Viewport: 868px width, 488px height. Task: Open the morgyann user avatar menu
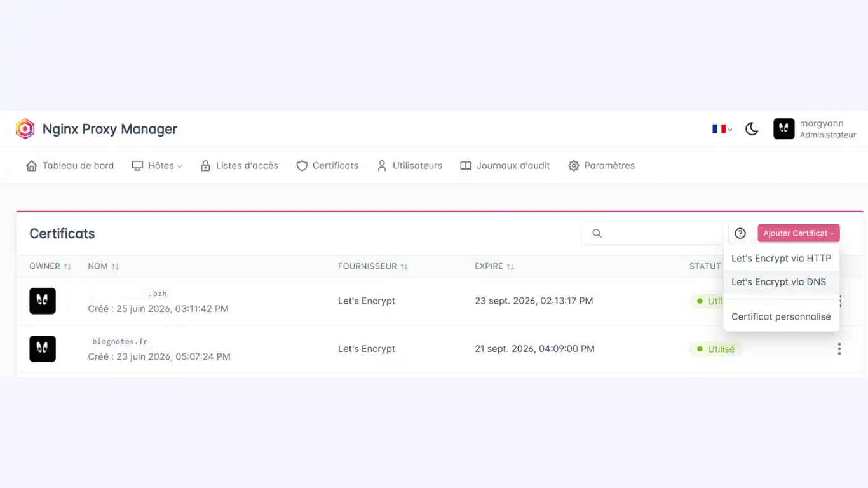(783, 129)
